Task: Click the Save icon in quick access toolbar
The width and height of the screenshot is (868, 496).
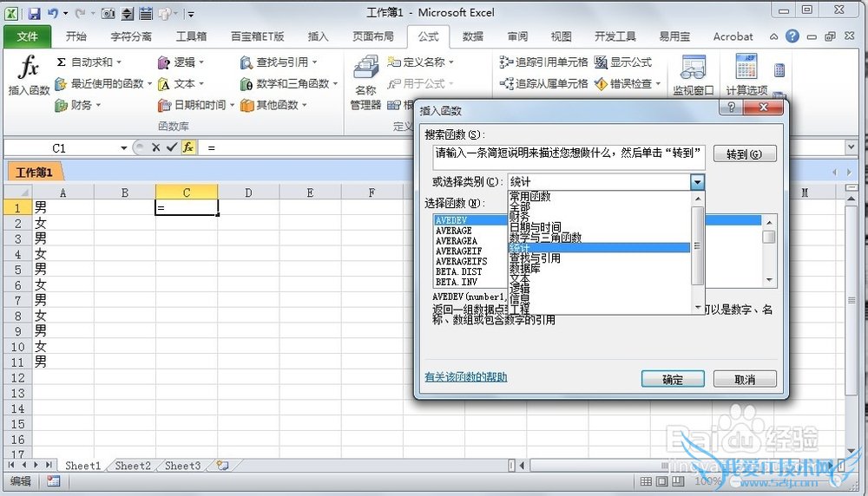Action: click(x=35, y=13)
